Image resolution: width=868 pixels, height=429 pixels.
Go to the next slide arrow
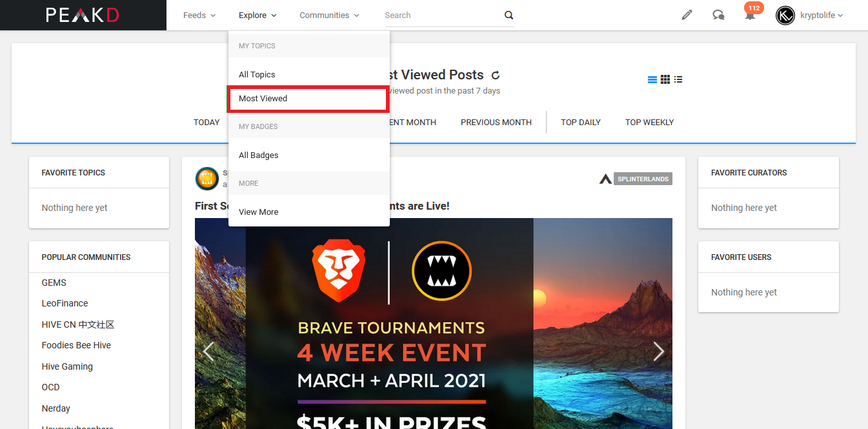658,352
